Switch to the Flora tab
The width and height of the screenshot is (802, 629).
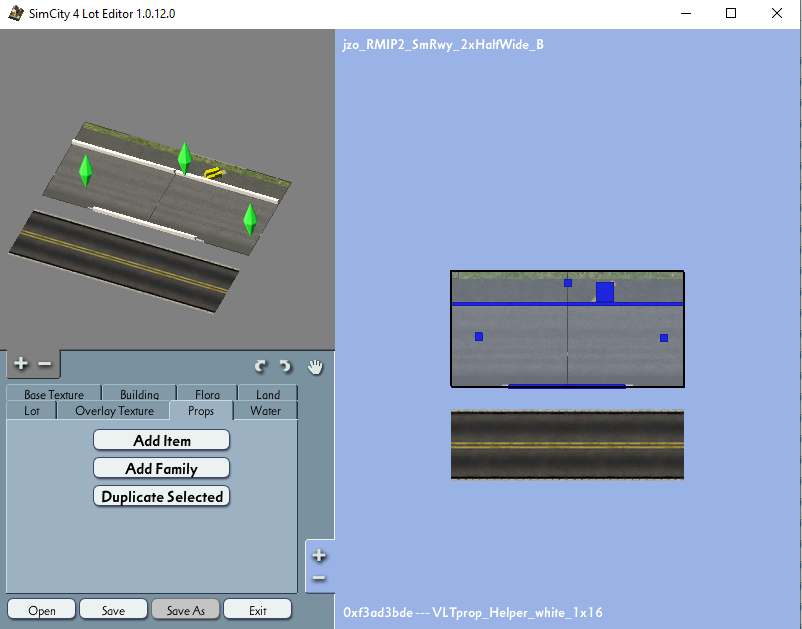pyautogui.click(x=207, y=394)
